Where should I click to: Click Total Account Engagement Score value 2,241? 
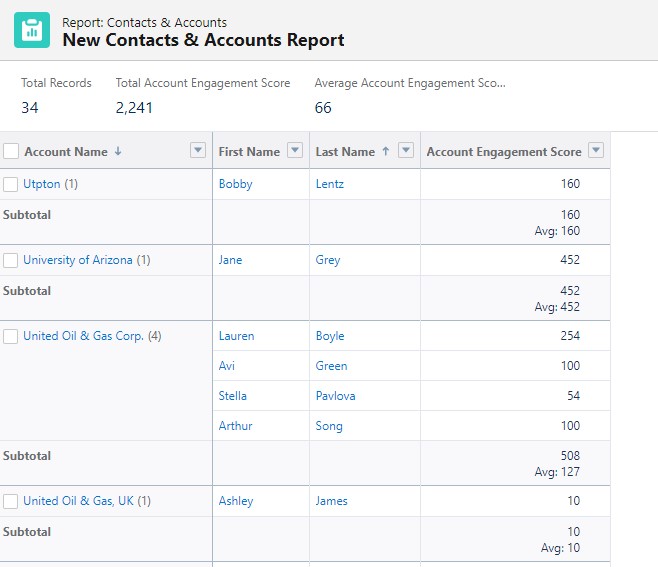(134, 108)
